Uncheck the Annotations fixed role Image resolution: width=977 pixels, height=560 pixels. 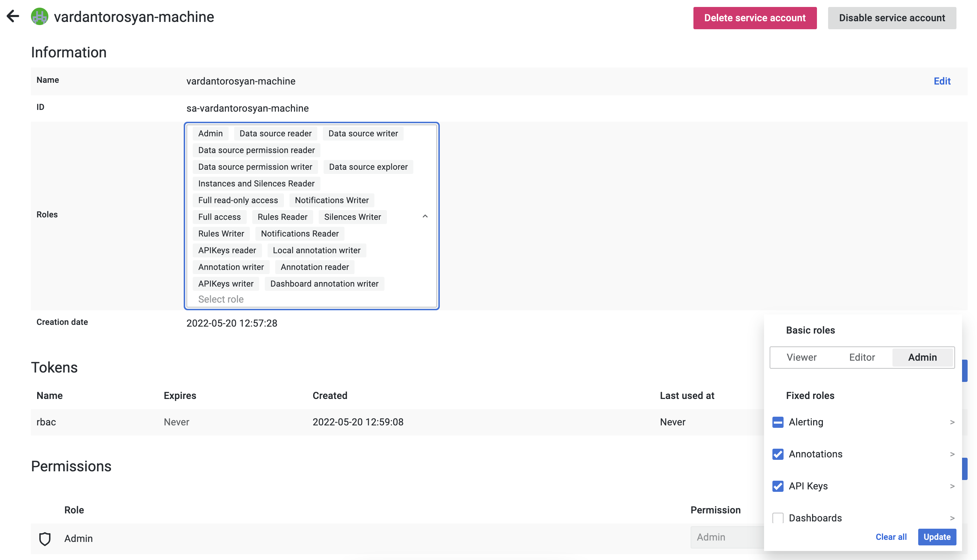pyautogui.click(x=778, y=454)
